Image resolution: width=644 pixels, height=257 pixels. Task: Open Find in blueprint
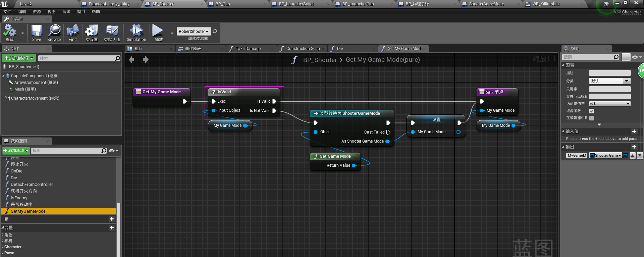[73, 33]
